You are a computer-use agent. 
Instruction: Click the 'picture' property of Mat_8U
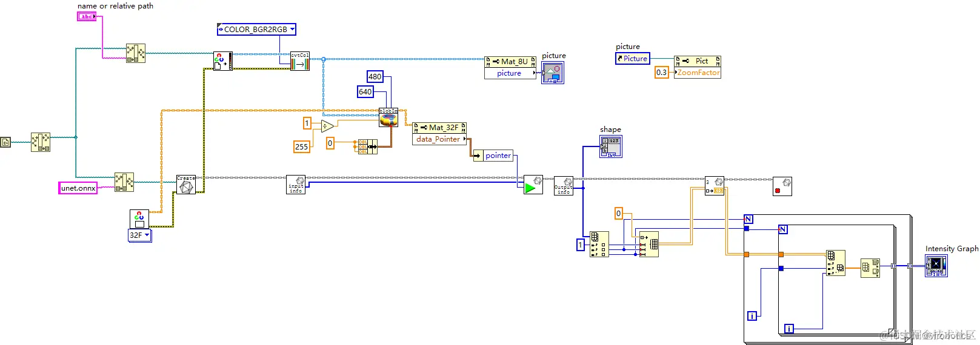(510, 73)
